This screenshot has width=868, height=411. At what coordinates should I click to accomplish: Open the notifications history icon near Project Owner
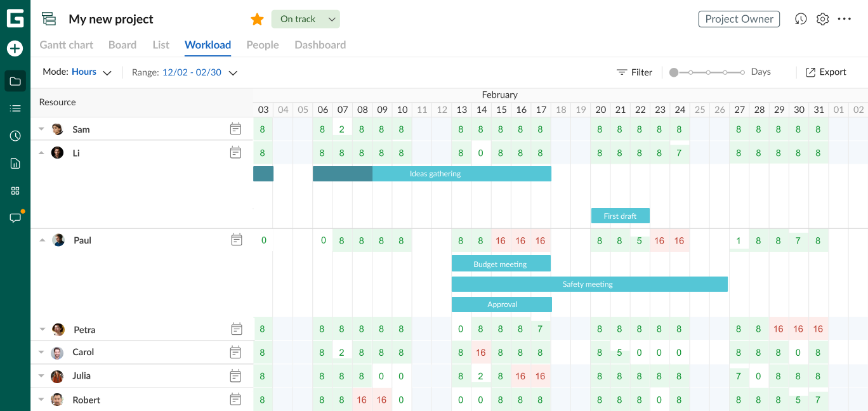(x=800, y=19)
